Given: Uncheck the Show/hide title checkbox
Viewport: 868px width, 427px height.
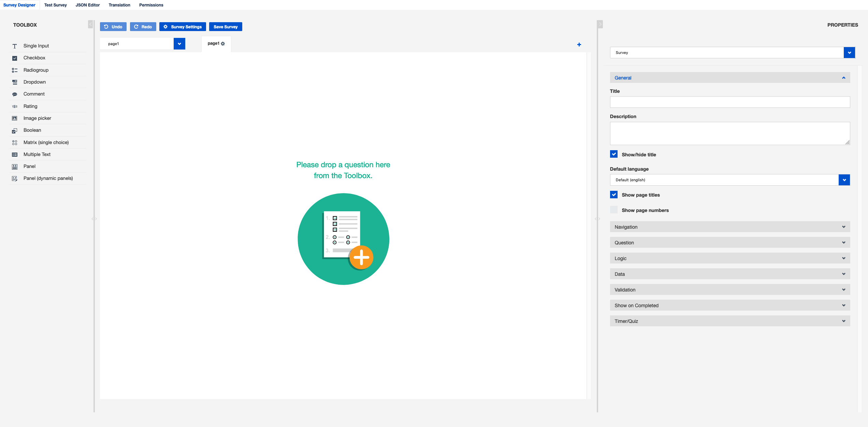Looking at the screenshot, I should click(x=614, y=154).
